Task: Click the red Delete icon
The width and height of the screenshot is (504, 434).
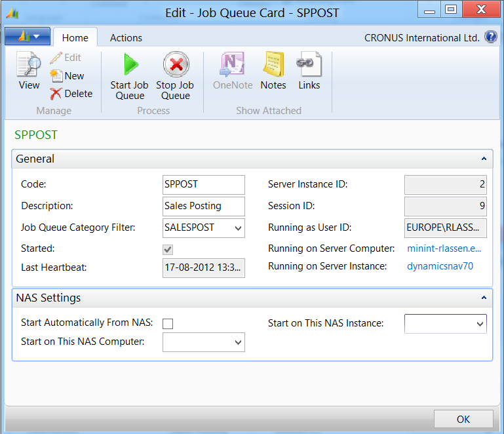Action: click(56, 94)
